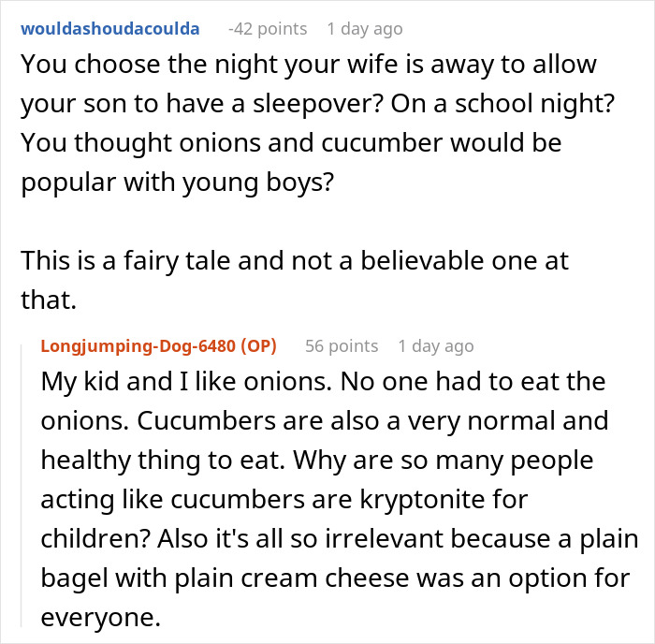655x644 pixels.
Task: Click the sentence "My kid and I like onions."
Action: [168, 383]
